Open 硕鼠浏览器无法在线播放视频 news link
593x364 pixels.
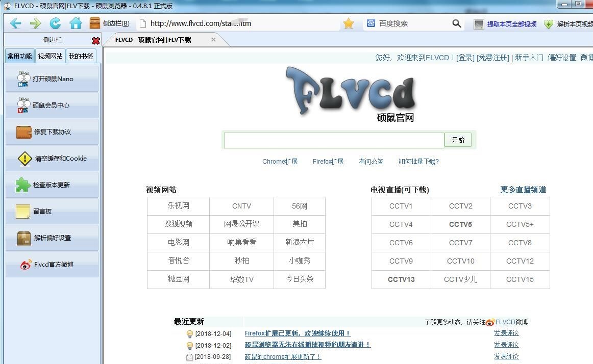(307, 345)
